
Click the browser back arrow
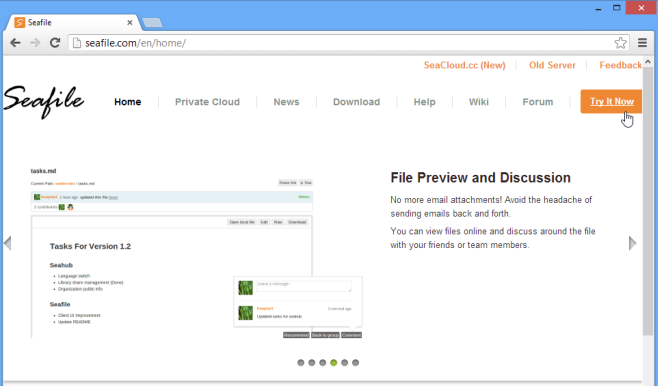click(x=16, y=43)
